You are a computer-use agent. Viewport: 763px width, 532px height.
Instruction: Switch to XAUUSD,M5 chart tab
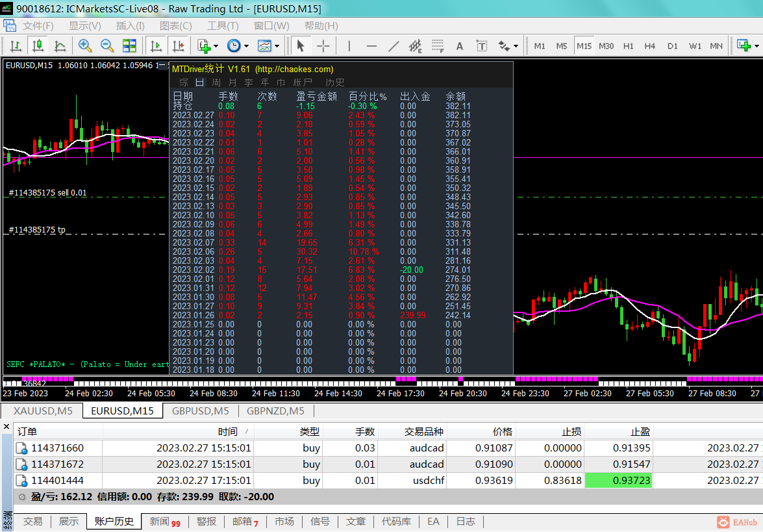pos(43,411)
